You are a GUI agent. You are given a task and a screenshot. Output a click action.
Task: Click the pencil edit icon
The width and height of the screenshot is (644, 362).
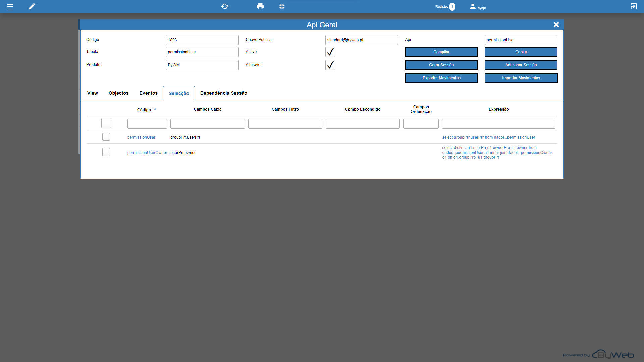click(32, 6)
